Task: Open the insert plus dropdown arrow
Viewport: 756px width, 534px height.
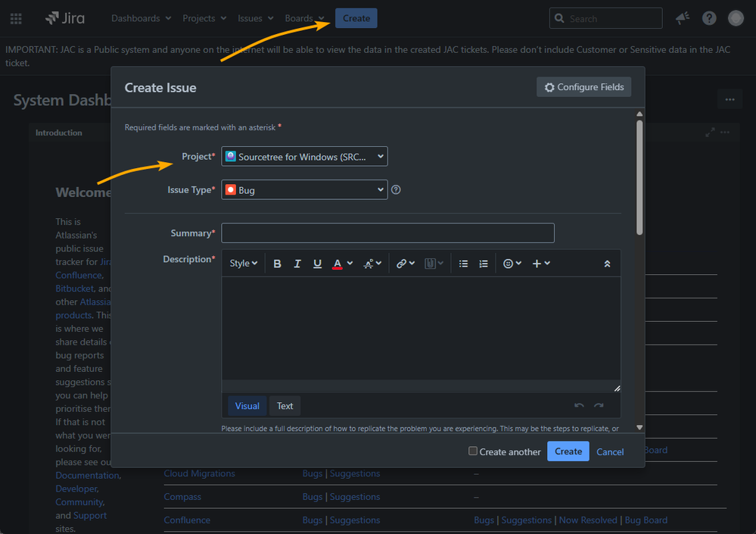Action: [547, 264]
